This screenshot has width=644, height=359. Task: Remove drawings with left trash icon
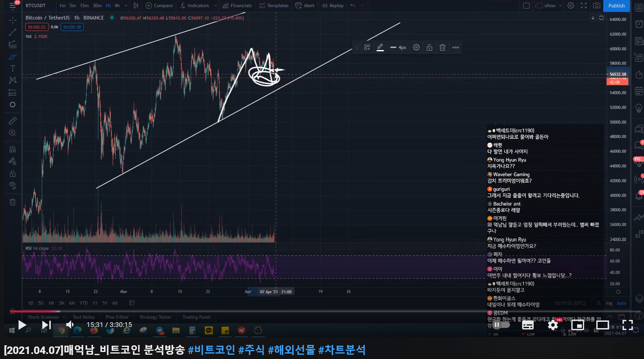coord(13,202)
